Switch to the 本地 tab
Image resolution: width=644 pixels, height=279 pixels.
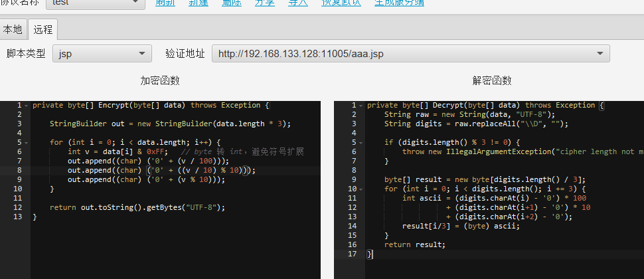click(13, 29)
